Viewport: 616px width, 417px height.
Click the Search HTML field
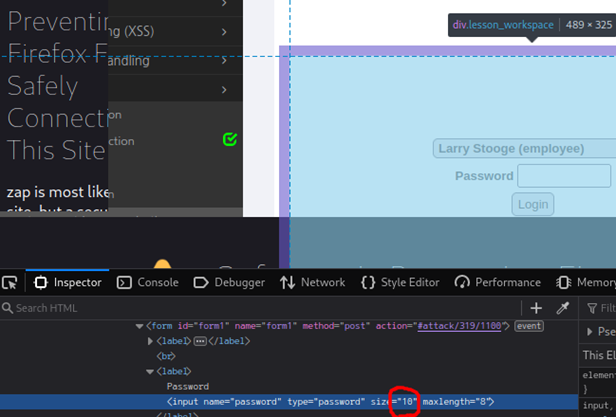259,308
